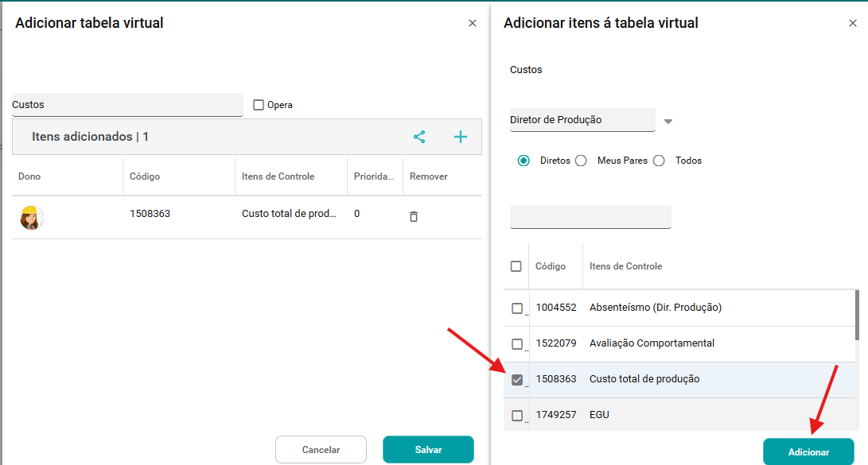This screenshot has width=868, height=465.
Task: Remove item 1508363 with trash icon
Action: [x=414, y=216]
